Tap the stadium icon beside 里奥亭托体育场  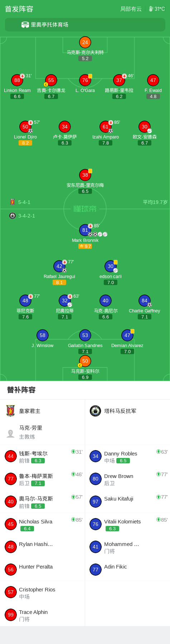point(25,25)
